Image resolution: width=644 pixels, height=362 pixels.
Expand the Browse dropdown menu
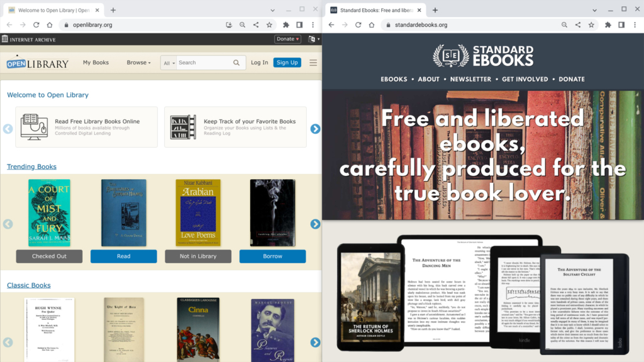[x=138, y=62]
